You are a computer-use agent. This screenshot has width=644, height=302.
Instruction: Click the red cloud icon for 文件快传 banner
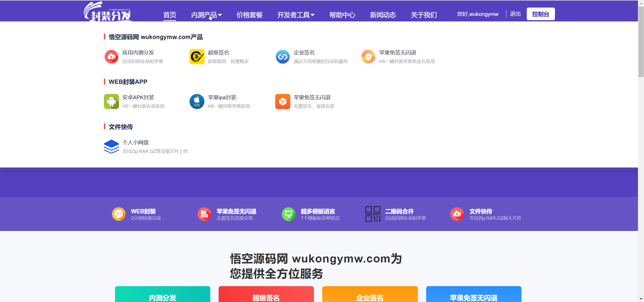click(x=457, y=214)
